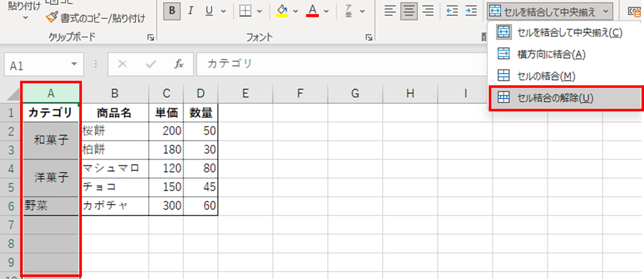Viewport: 644px width, 279px height.
Task: Align text left icon
Action: click(390, 11)
